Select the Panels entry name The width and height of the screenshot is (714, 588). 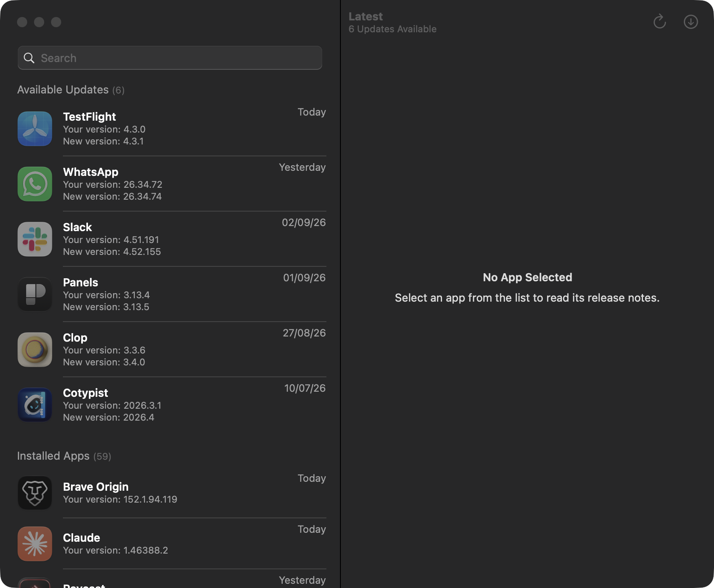80,283
